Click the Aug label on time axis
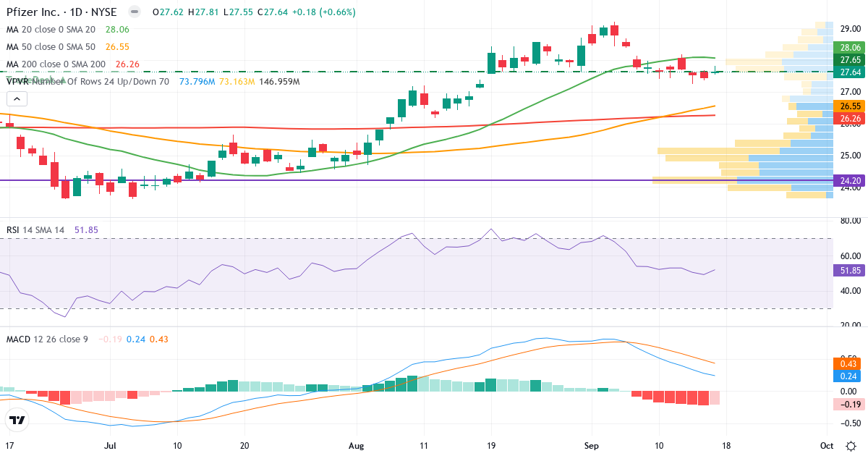 [356, 445]
